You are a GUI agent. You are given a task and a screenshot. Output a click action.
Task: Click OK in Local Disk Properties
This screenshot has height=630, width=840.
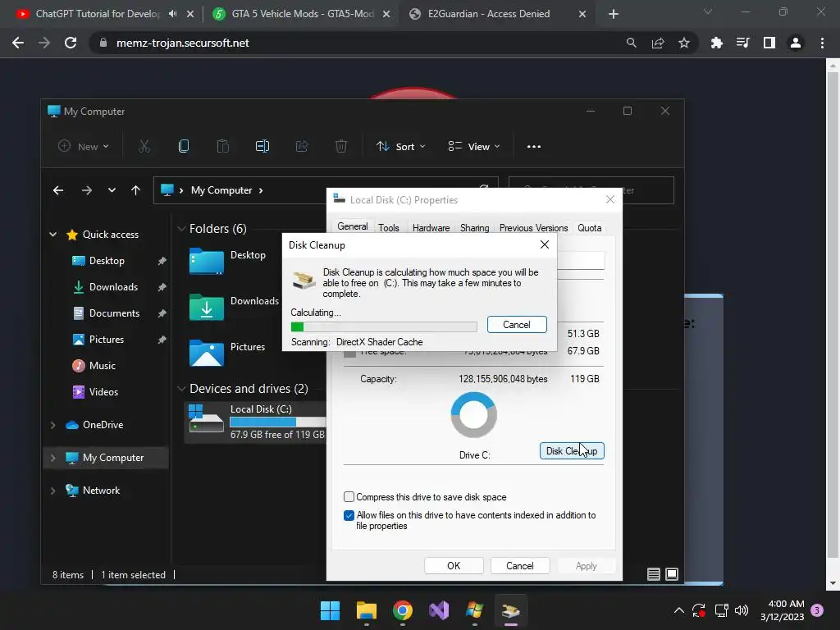[454, 566]
